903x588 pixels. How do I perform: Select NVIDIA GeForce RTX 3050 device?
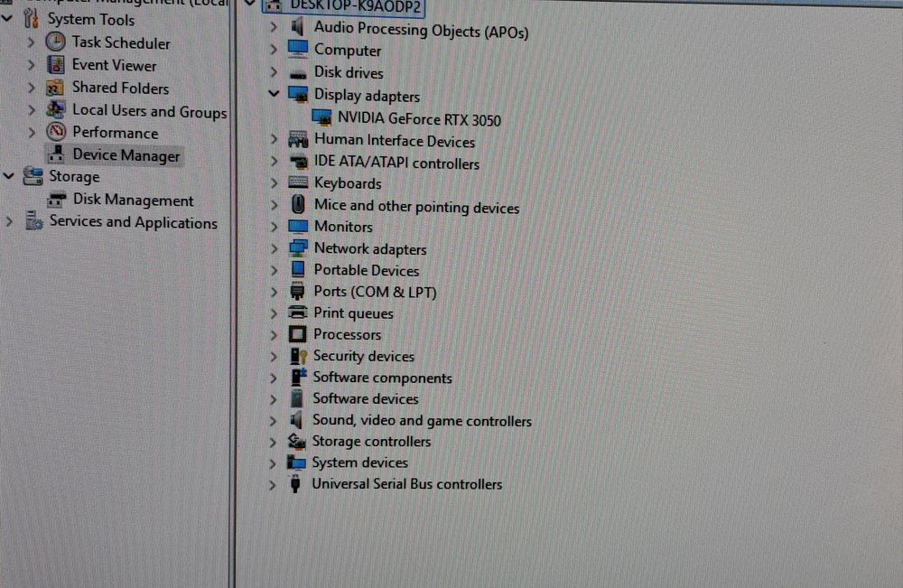pyautogui.click(x=419, y=119)
